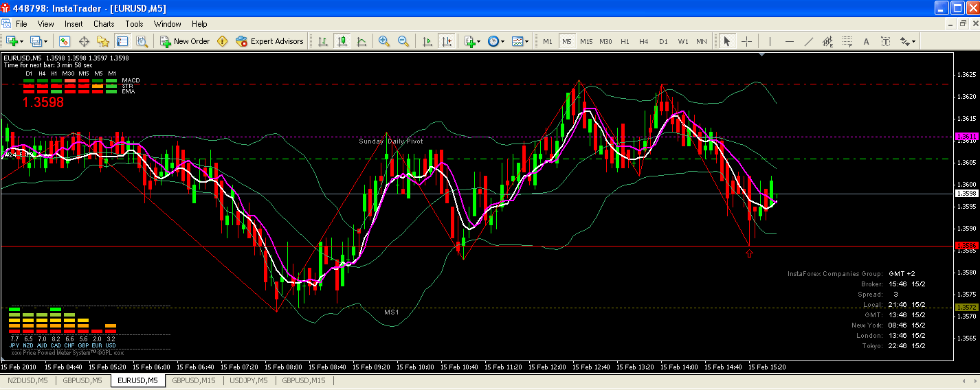Select the text label tool
The width and height of the screenshot is (980, 390).
[866, 41]
